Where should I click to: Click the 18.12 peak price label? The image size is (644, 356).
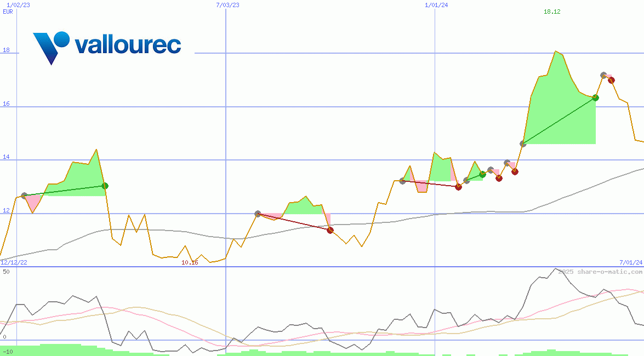(552, 12)
